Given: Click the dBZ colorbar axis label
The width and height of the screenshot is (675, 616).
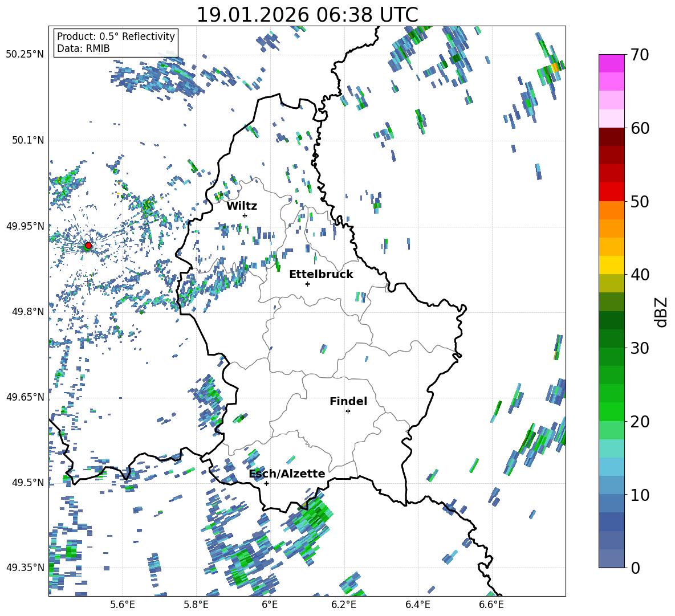Looking at the screenshot, I should [x=662, y=312].
